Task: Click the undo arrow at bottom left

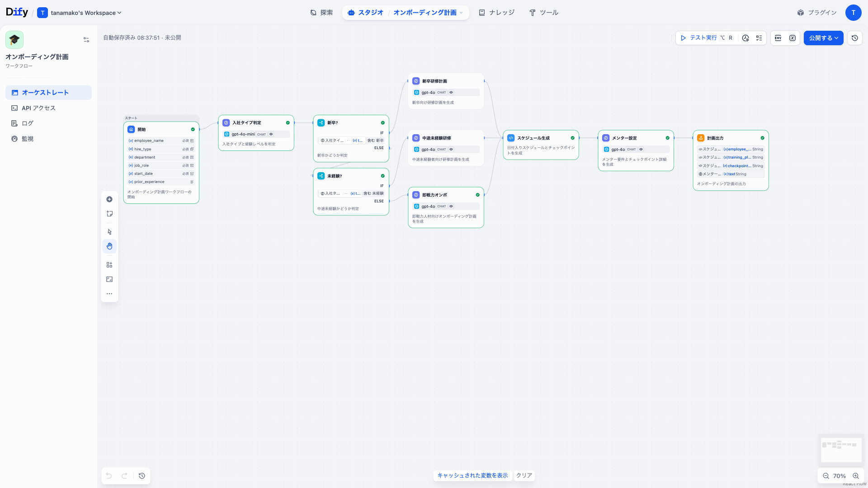Action: point(108,476)
